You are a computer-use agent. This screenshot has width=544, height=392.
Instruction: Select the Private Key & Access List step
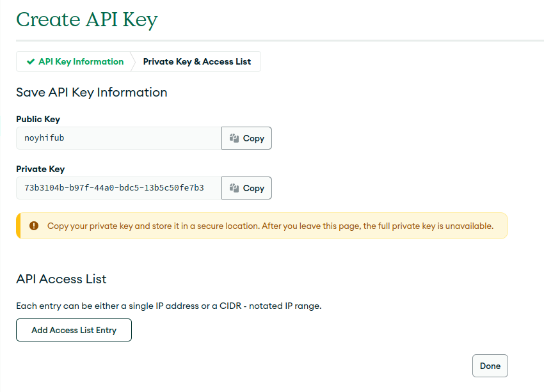click(x=196, y=61)
